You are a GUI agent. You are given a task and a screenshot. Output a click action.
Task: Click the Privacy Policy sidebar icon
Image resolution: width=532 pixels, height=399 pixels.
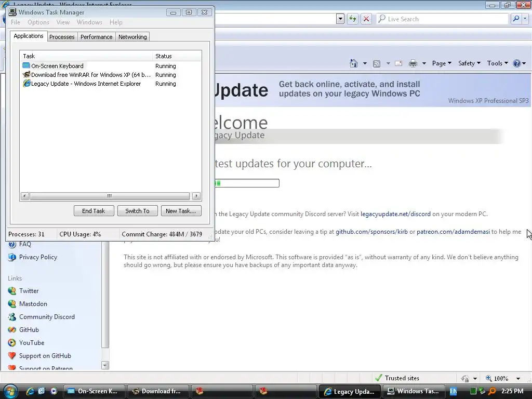pyautogui.click(x=12, y=257)
